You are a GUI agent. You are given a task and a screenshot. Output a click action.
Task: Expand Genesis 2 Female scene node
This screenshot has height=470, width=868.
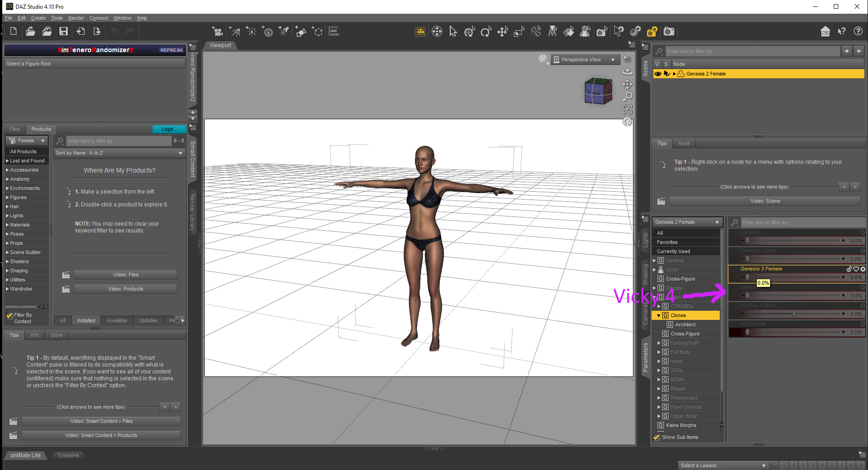point(674,74)
